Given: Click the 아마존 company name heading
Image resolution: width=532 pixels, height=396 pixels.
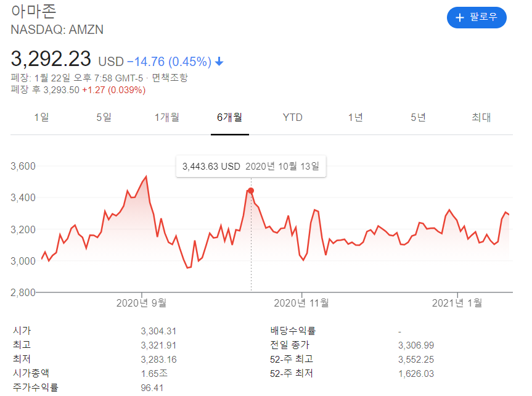Looking at the screenshot, I should tap(33, 11).
